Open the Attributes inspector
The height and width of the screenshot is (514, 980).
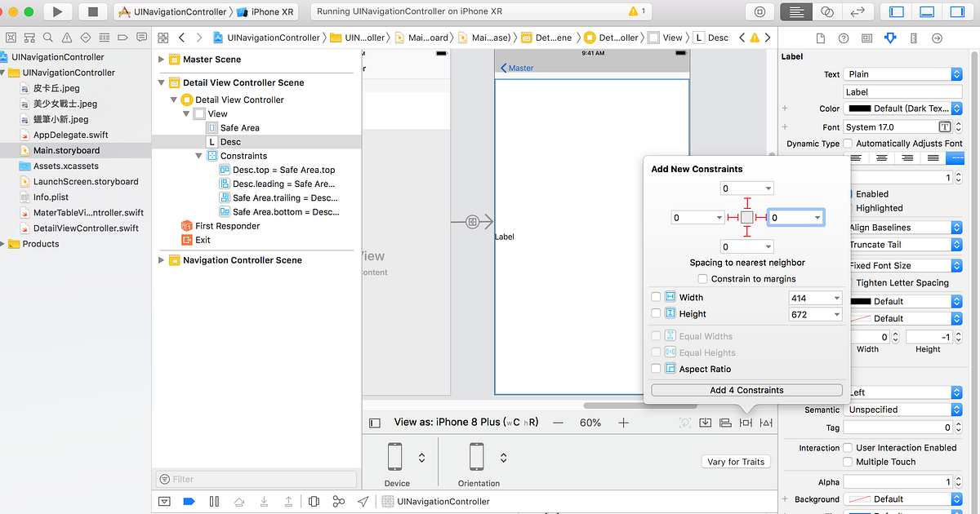point(889,38)
